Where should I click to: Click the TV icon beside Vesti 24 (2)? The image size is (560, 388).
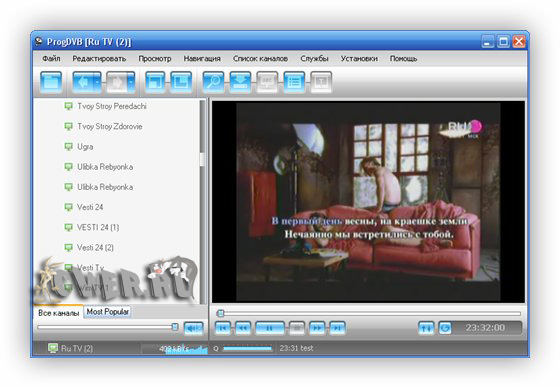(x=68, y=247)
